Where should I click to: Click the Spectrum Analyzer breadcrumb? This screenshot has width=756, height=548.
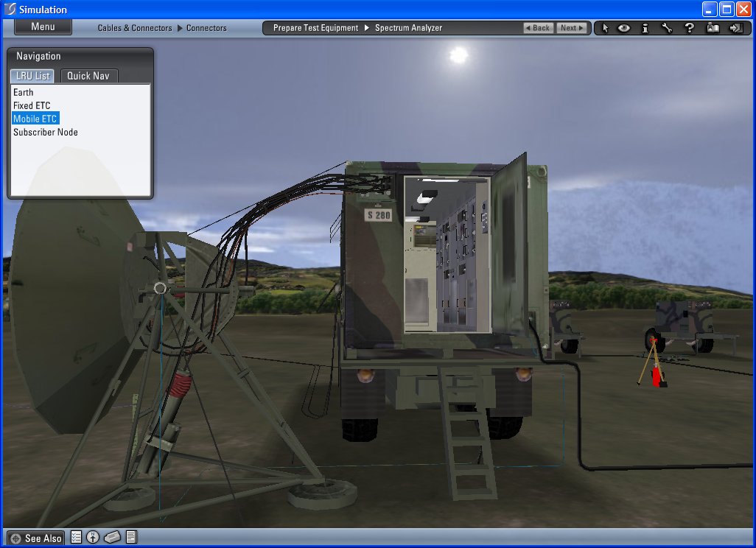408,28
